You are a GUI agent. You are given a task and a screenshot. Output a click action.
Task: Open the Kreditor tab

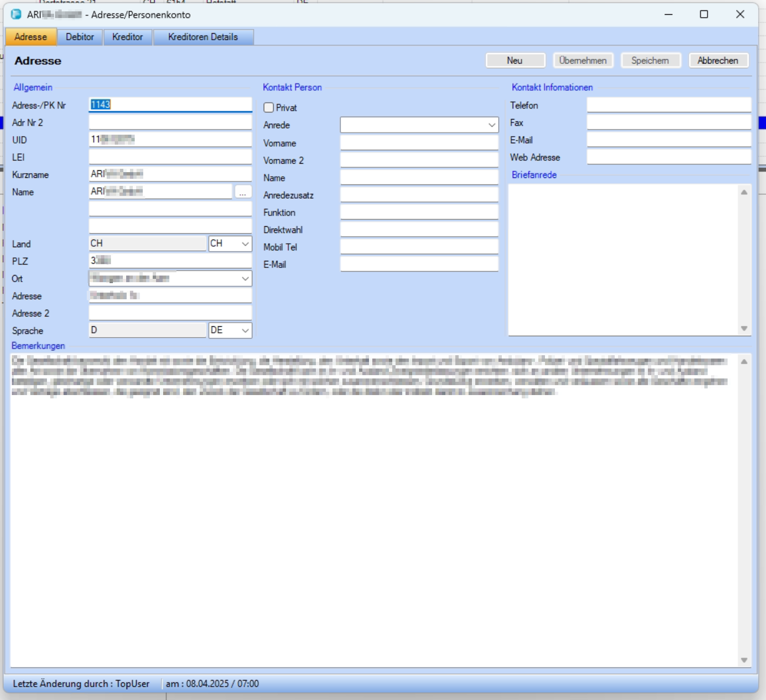click(x=128, y=37)
